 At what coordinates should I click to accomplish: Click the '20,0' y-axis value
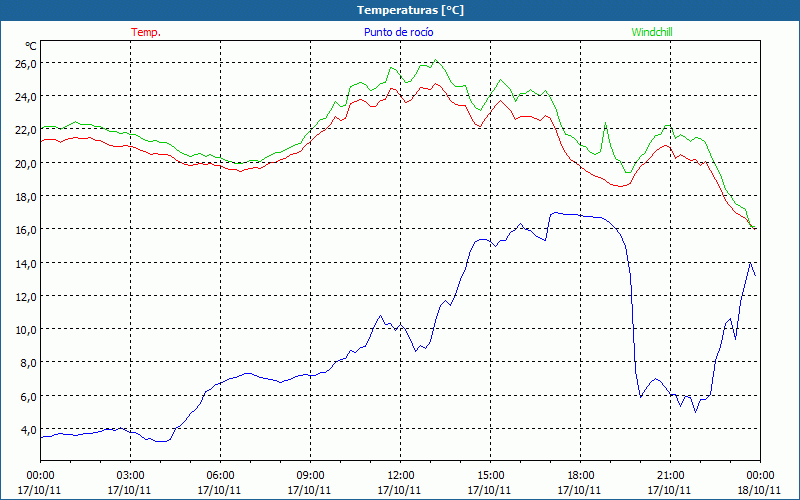click(x=26, y=164)
